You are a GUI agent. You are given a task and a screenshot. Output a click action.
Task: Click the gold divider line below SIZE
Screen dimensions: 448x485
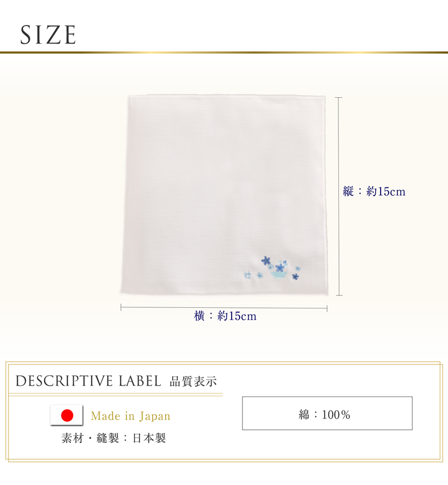[224, 52]
